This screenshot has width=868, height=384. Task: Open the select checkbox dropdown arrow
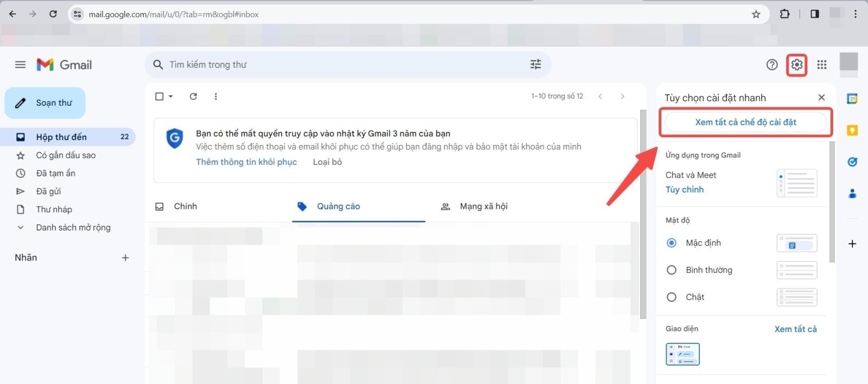pos(170,96)
